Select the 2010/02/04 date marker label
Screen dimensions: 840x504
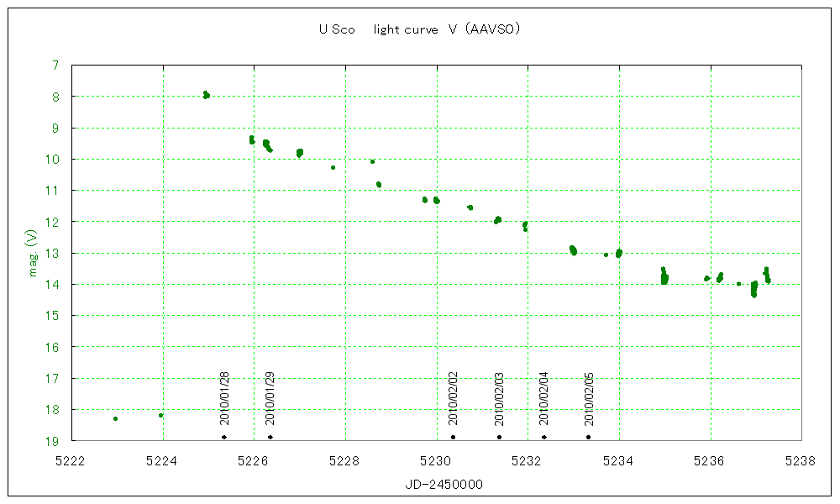click(544, 398)
